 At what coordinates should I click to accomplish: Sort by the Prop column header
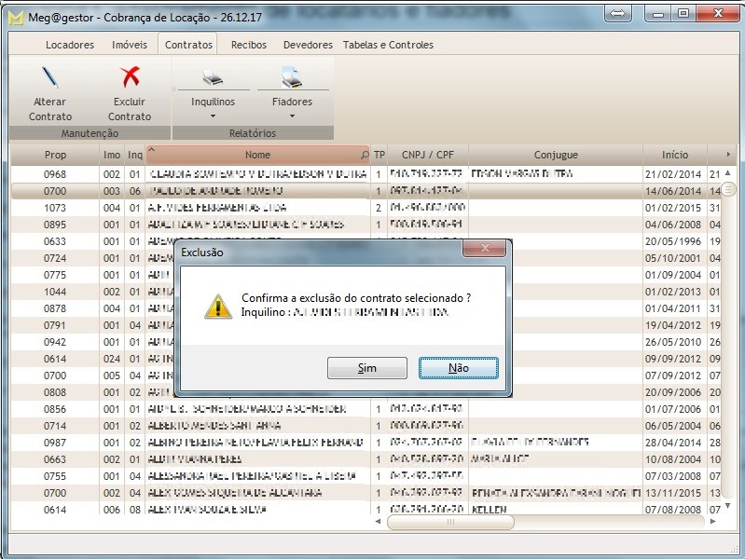pyautogui.click(x=55, y=155)
